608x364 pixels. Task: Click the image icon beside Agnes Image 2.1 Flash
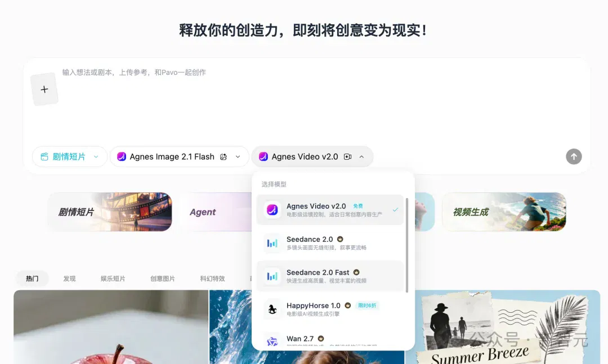point(223,156)
